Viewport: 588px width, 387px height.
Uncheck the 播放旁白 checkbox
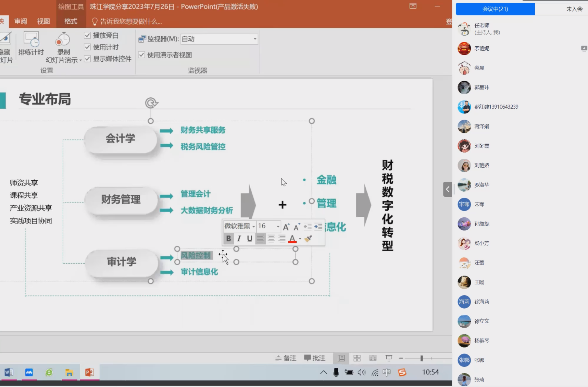pos(87,35)
